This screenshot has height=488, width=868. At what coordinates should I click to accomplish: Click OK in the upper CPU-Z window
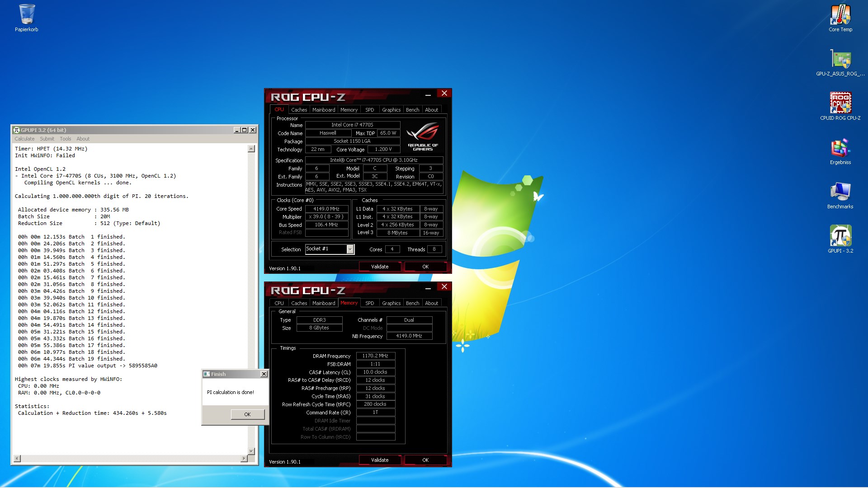pos(425,267)
